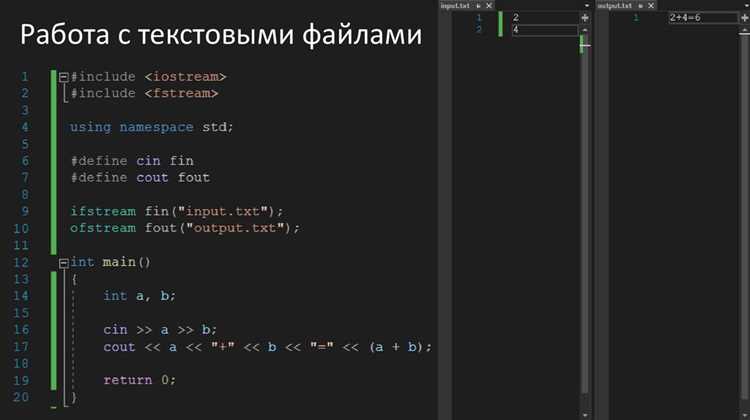
Task: Click input.txt vertical scrollbar track
Action: click(585, 220)
